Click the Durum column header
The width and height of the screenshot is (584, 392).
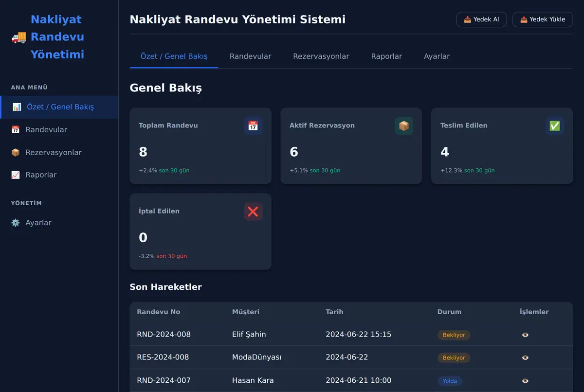pyautogui.click(x=449, y=312)
